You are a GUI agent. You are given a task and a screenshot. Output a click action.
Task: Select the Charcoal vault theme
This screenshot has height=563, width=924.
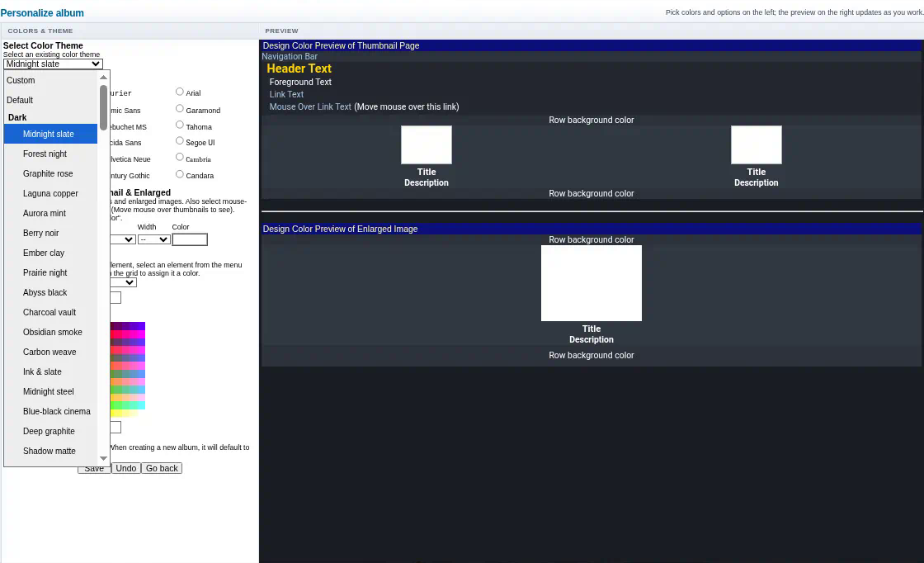(x=50, y=312)
